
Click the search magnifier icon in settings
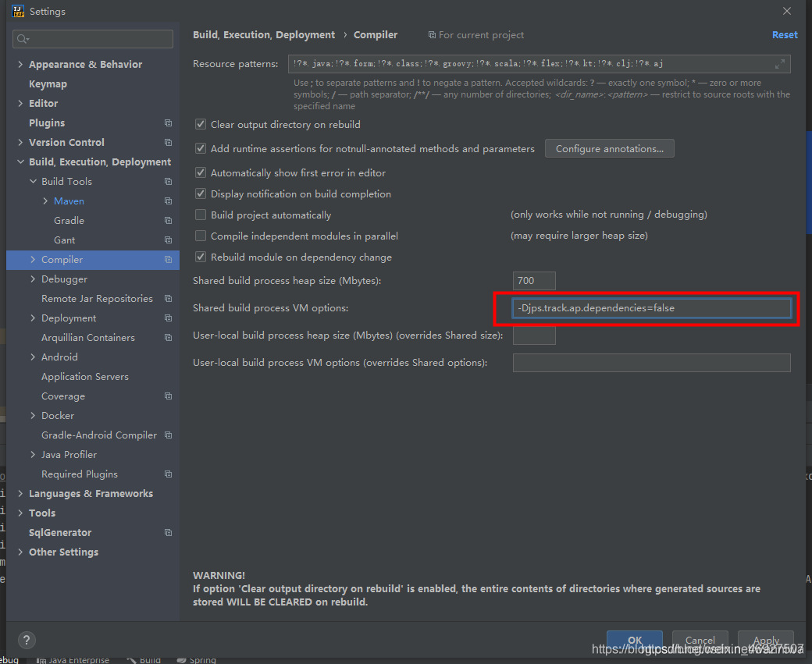coord(23,39)
